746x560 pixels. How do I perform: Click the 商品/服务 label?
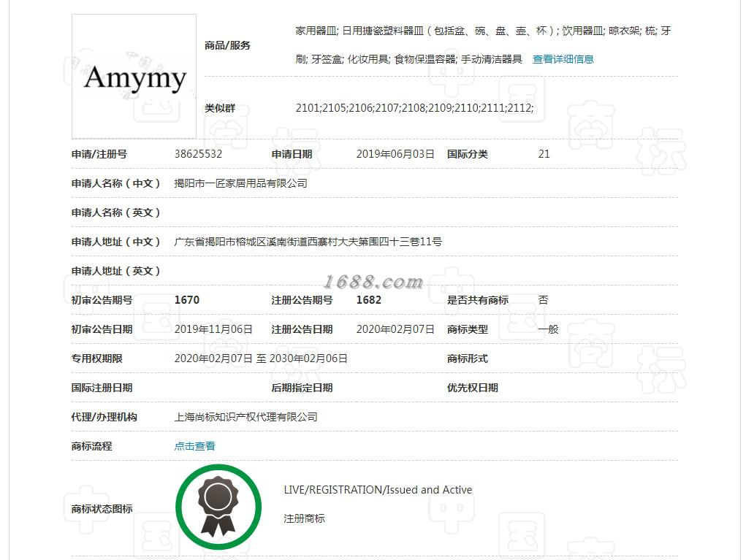[227, 46]
